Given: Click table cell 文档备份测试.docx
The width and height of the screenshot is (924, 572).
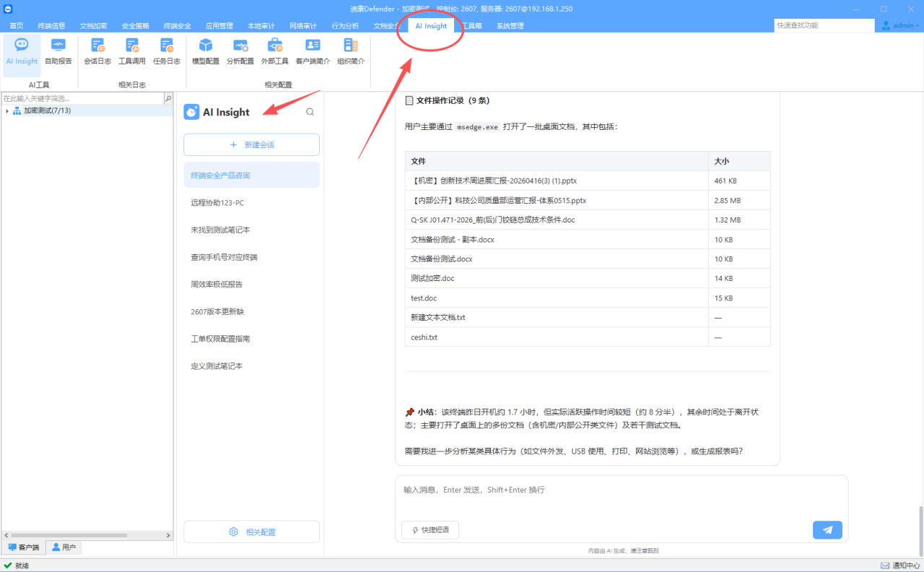Looking at the screenshot, I should tap(557, 259).
